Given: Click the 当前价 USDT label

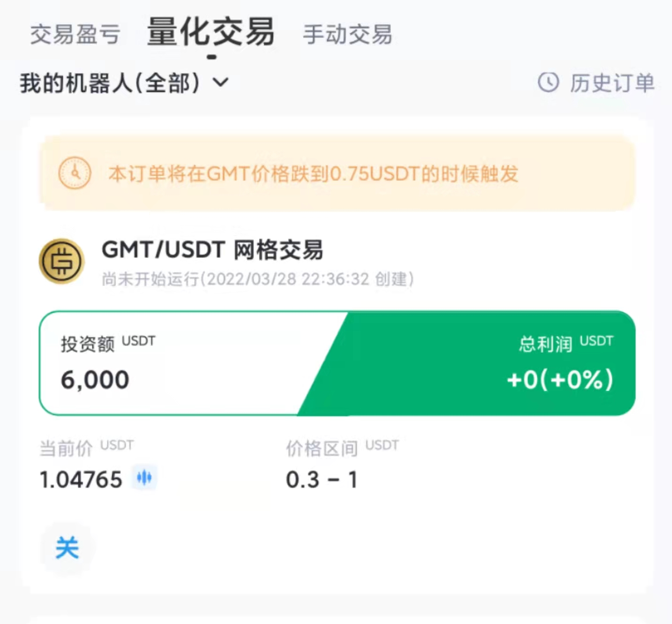Looking at the screenshot, I should click(86, 447).
